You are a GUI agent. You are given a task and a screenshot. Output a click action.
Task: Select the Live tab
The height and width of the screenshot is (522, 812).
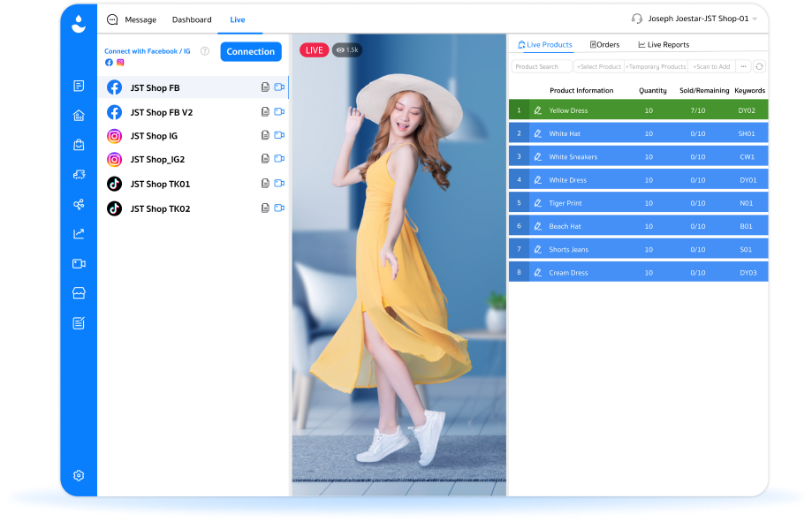238,19
